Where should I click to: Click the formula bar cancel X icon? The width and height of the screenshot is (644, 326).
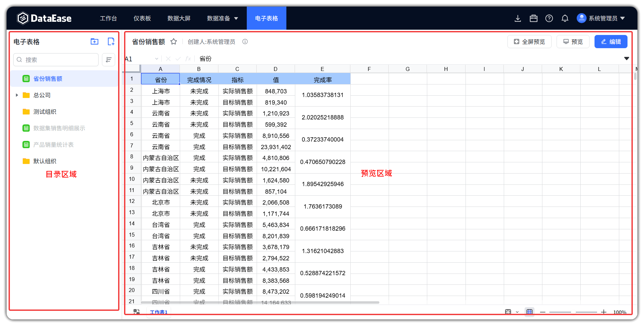tap(168, 59)
